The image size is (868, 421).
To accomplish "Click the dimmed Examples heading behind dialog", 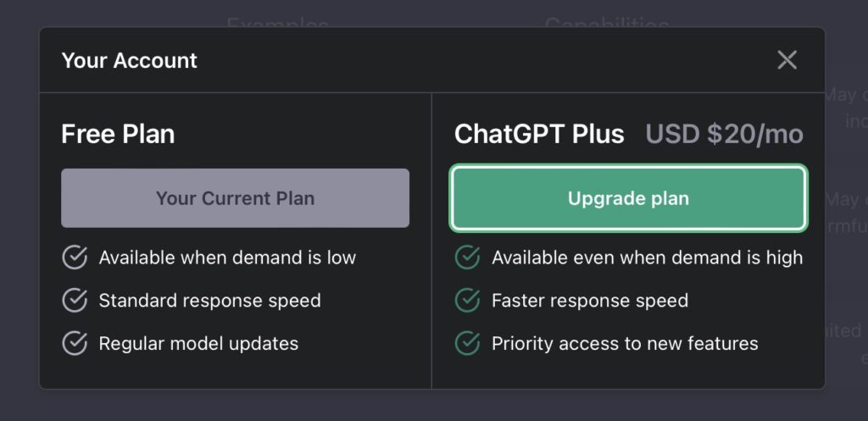I will [x=278, y=23].
